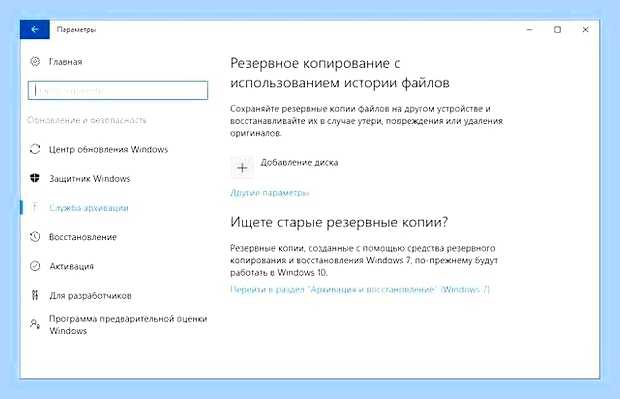The image size is (620, 399).
Task: Open the Главная home gear icon
Action: pyautogui.click(x=35, y=61)
